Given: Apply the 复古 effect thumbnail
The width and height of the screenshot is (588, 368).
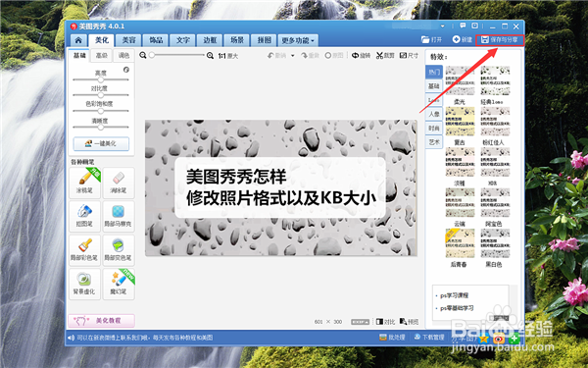Looking at the screenshot, I should 460,121.
